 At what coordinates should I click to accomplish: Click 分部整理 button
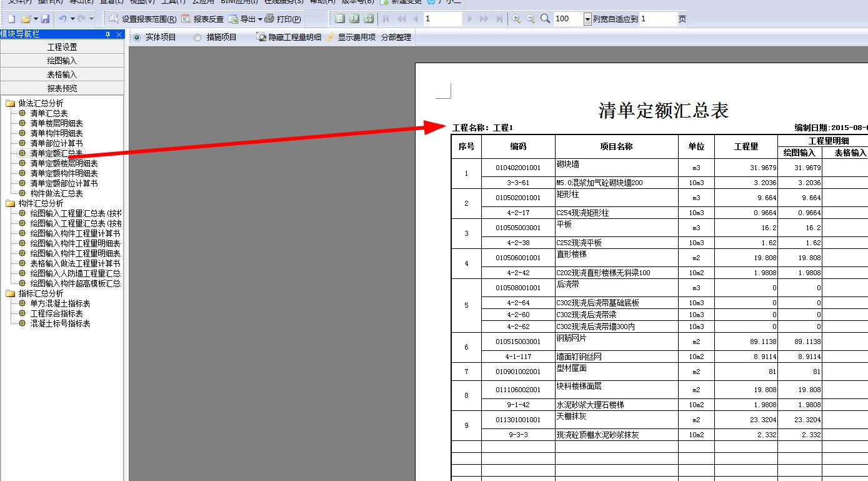pyautogui.click(x=396, y=38)
